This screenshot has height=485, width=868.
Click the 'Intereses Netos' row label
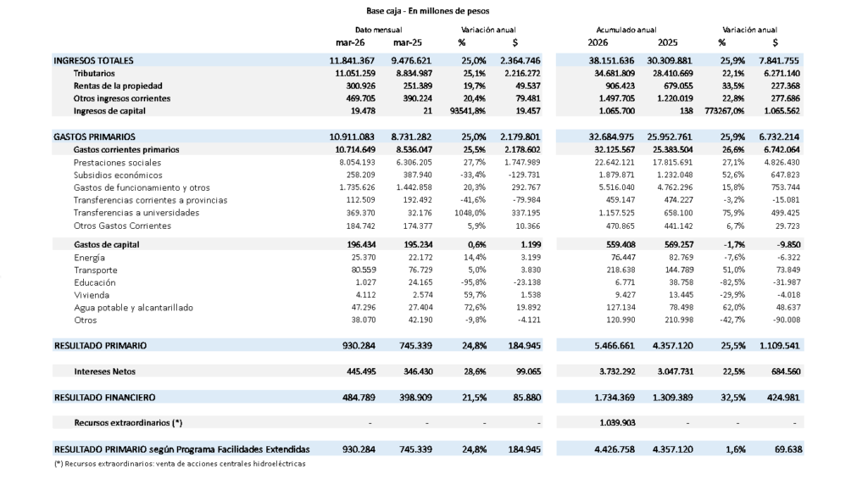104,371
